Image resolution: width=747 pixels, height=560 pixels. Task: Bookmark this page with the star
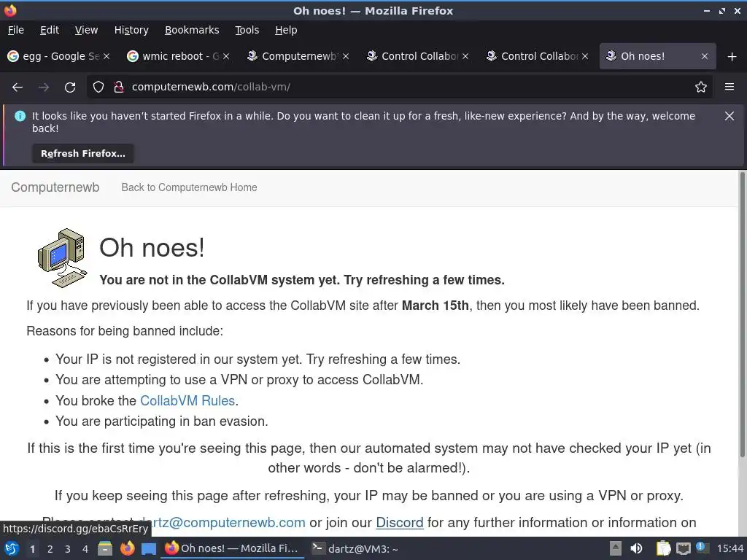point(701,87)
